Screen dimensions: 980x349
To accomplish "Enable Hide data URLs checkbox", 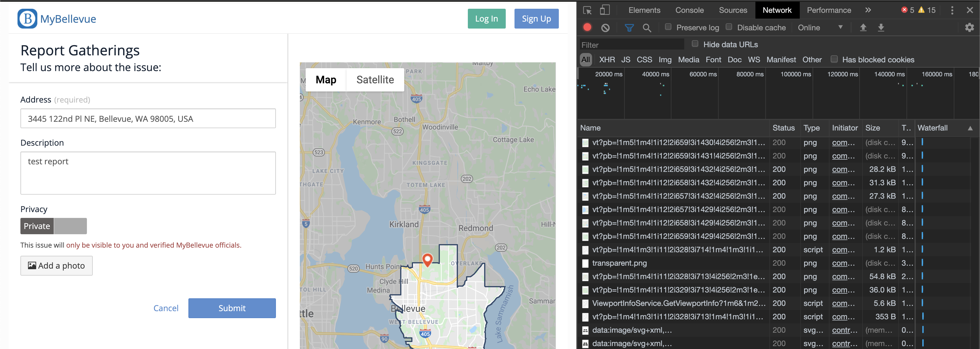I will (x=695, y=44).
